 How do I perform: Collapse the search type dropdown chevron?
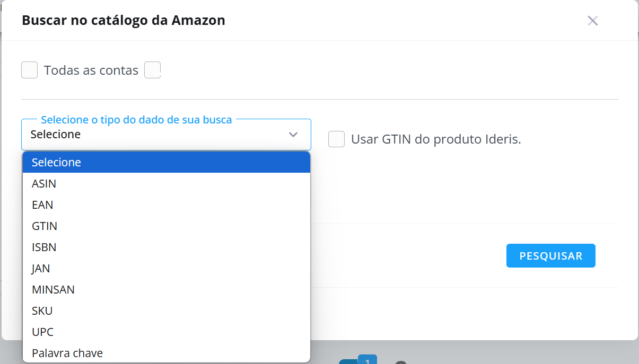(x=293, y=135)
